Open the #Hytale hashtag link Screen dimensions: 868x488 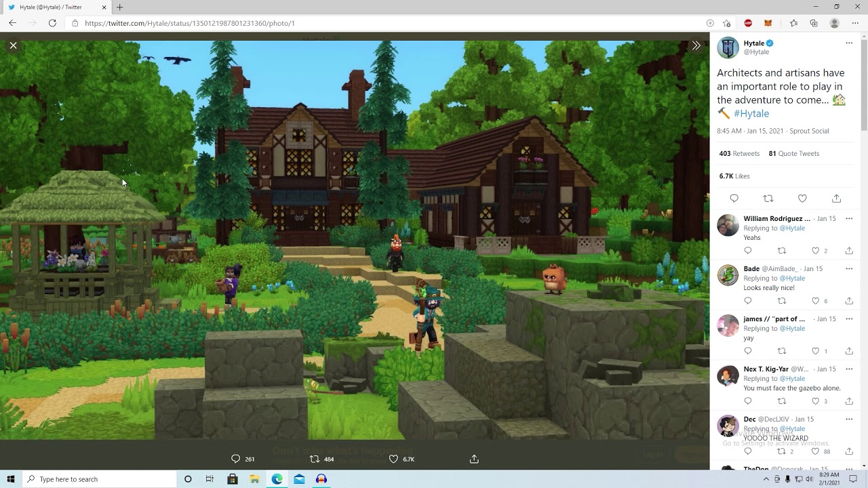click(751, 113)
